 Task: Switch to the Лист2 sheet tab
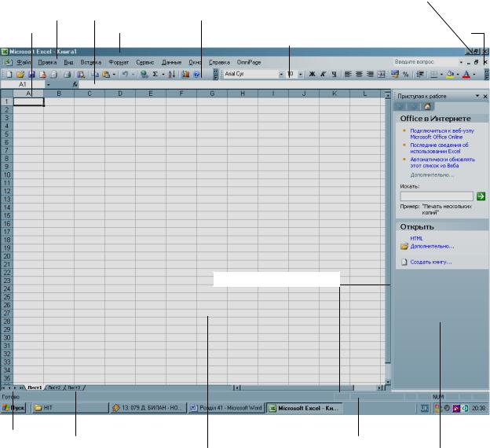tap(54, 387)
